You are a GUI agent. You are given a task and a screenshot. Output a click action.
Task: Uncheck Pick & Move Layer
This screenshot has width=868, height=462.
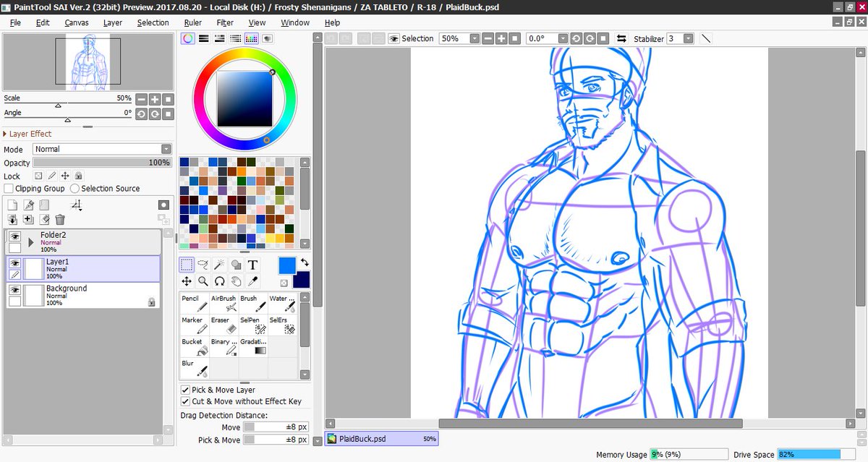(x=185, y=390)
